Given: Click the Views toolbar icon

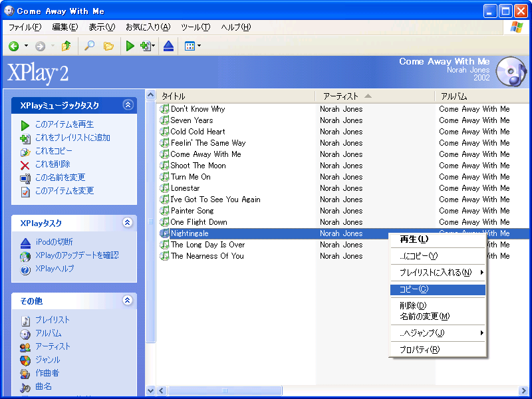Looking at the screenshot, I should point(190,46).
